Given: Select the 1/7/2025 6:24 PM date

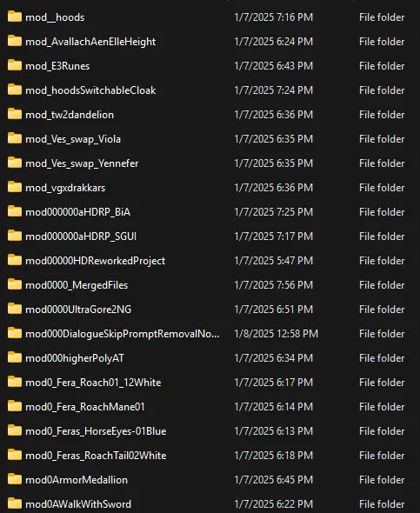Looking at the screenshot, I should [x=274, y=42].
